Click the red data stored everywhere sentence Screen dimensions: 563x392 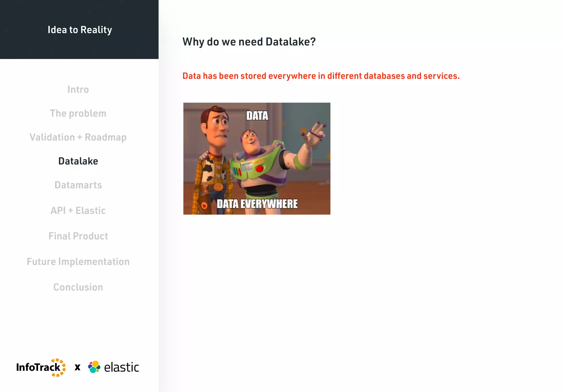coord(321,76)
